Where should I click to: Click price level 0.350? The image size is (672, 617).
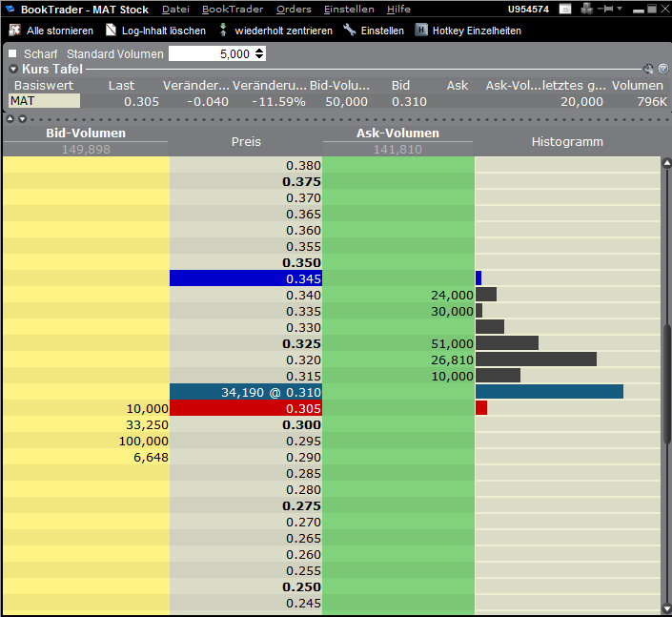(302, 263)
